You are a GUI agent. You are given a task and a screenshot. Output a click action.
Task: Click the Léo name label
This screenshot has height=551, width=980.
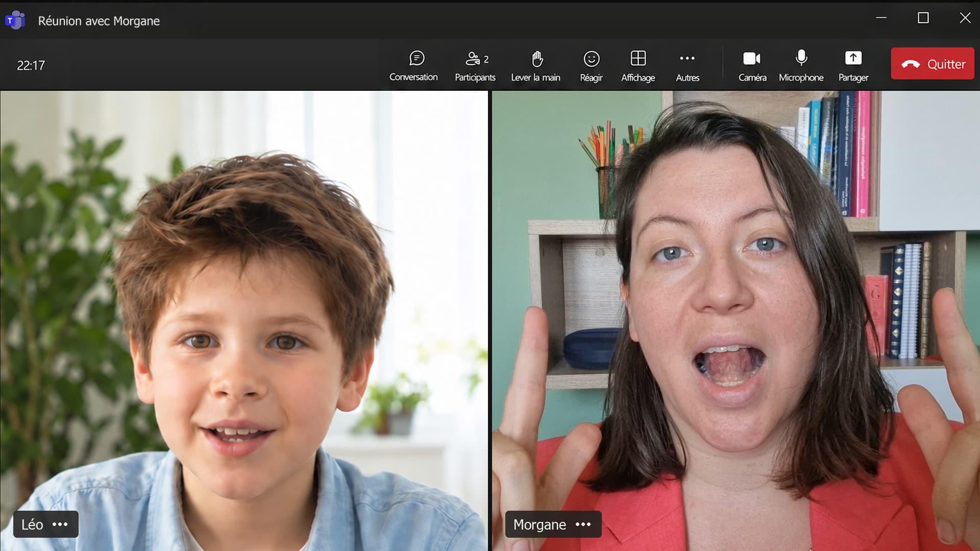[32, 524]
